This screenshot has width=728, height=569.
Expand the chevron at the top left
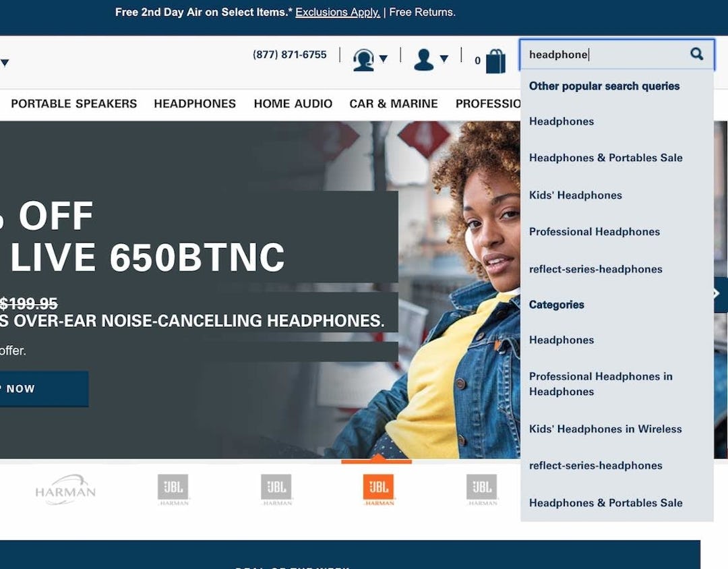(x=5, y=62)
